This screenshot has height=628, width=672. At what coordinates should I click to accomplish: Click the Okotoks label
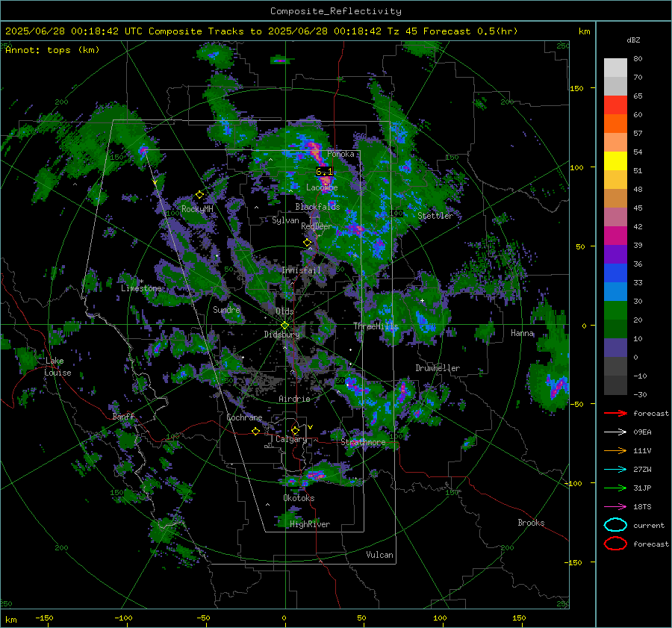tap(299, 498)
